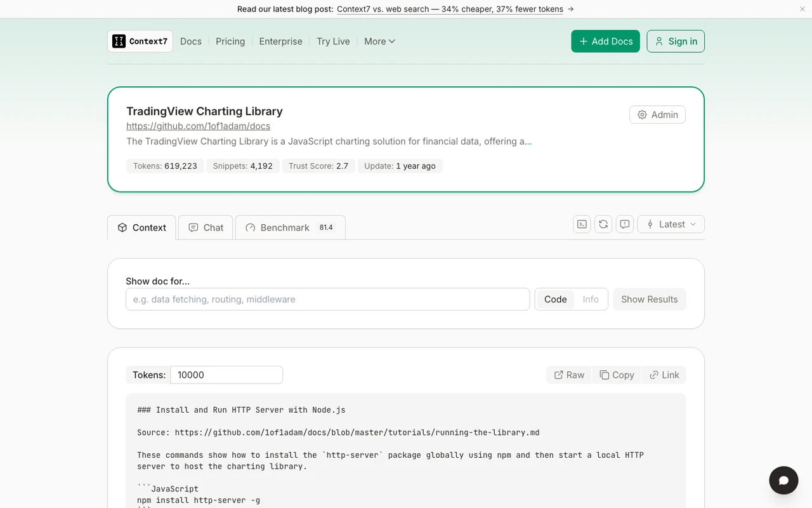The height and width of the screenshot is (508, 812).
Task: Expand the More navigation menu
Action: (x=379, y=41)
